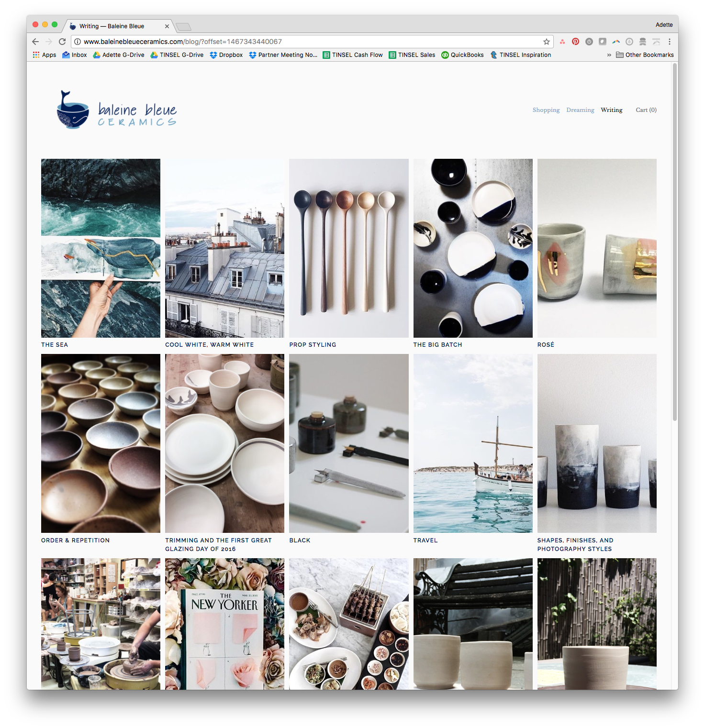The height and width of the screenshot is (728, 705).
Task: Open the QuickBooks bookmark
Action: pos(462,55)
